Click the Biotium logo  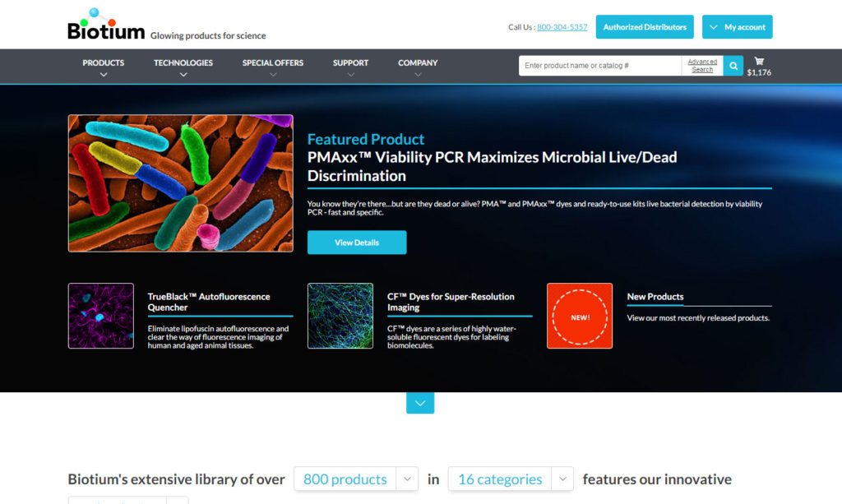click(106, 24)
